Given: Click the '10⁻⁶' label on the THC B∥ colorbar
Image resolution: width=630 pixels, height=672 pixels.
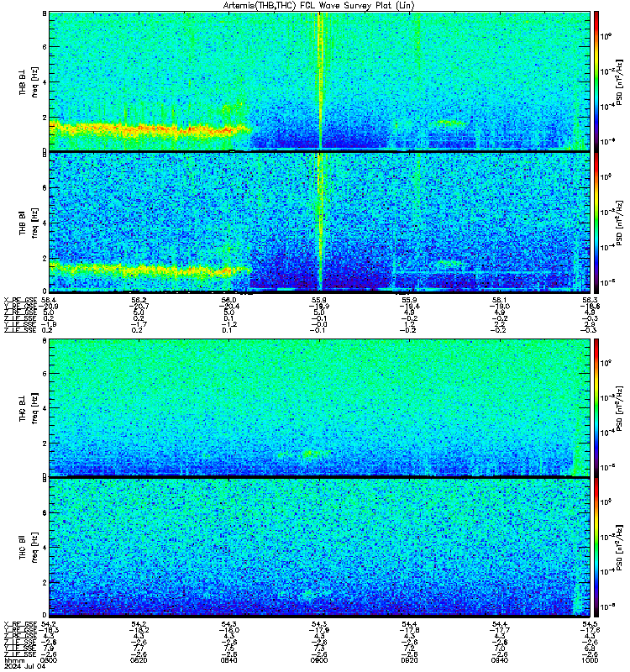Looking at the screenshot, I should click(x=606, y=606).
